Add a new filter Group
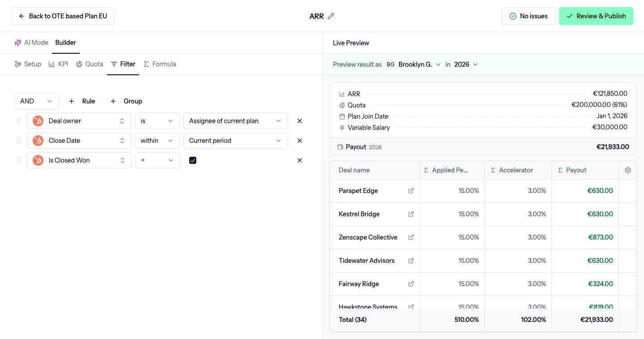Screen dimensions: 644x339 (126, 101)
